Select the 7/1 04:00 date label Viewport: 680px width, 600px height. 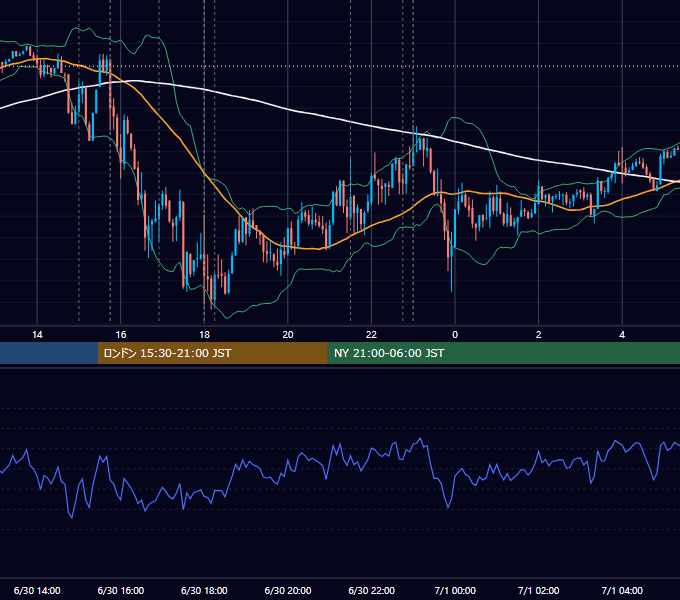tap(622, 590)
